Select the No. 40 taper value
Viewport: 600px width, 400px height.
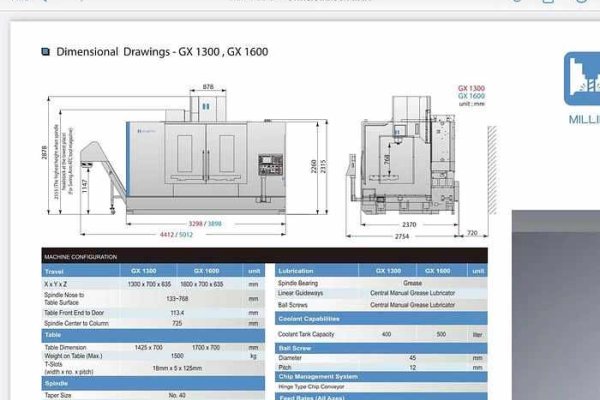177,395
